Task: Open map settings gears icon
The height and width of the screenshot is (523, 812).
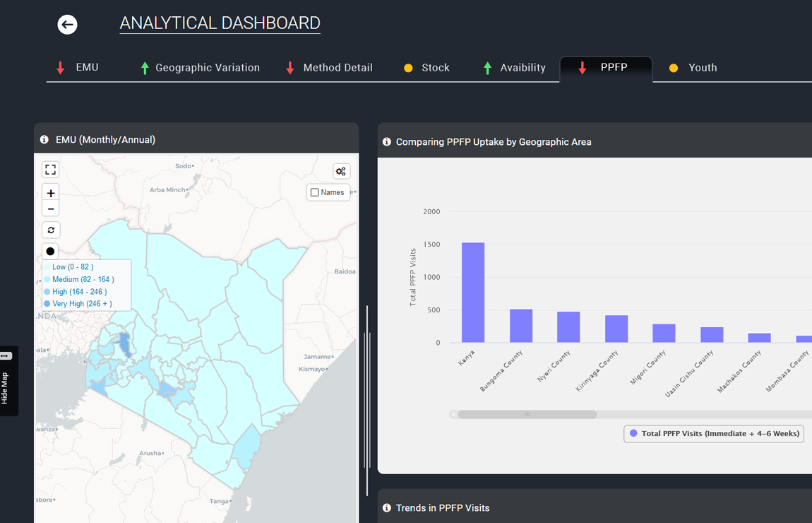Action: (341, 171)
